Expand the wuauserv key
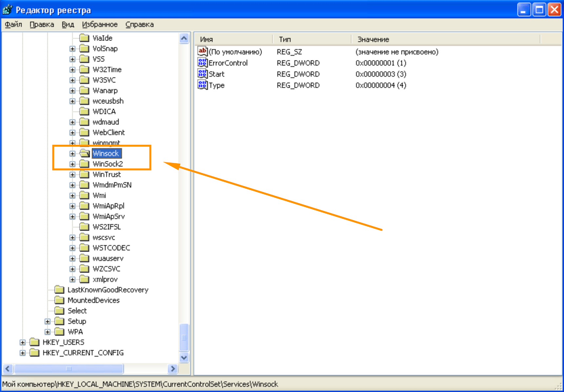 click(72, 259)
